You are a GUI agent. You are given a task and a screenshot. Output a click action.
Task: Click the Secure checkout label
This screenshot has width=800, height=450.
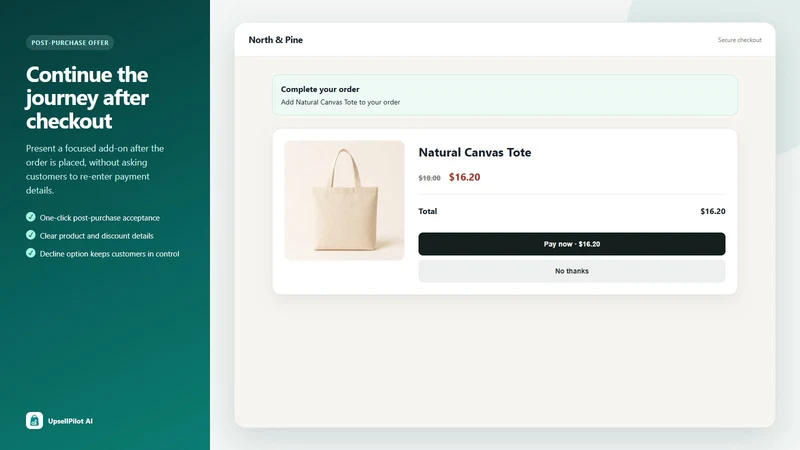[739, 40]
